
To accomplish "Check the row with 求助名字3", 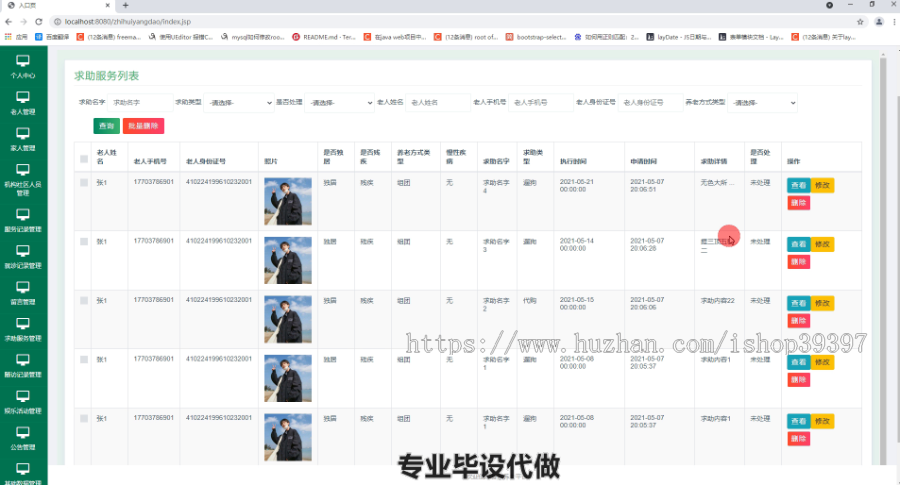I will tap(84, 242).
